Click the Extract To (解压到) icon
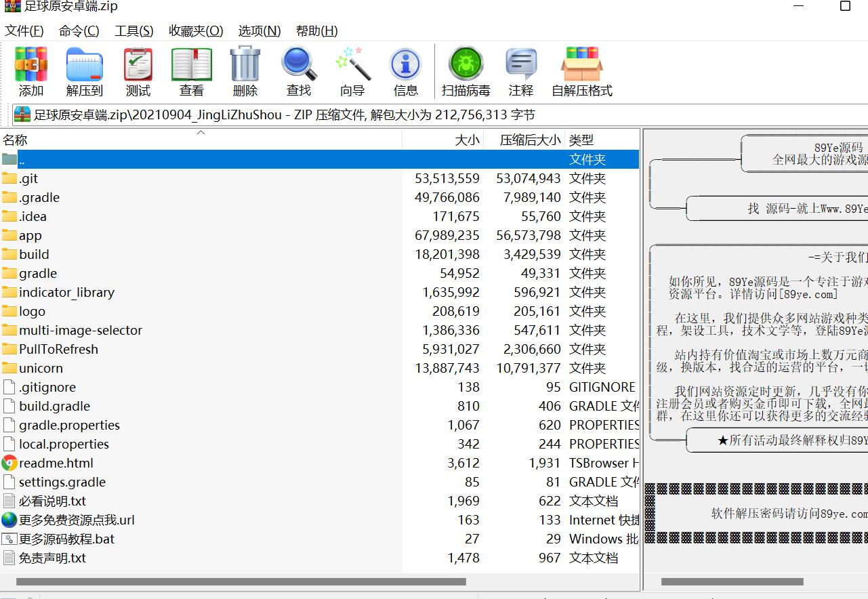This screenshot has width=868, height=599. 85,64
